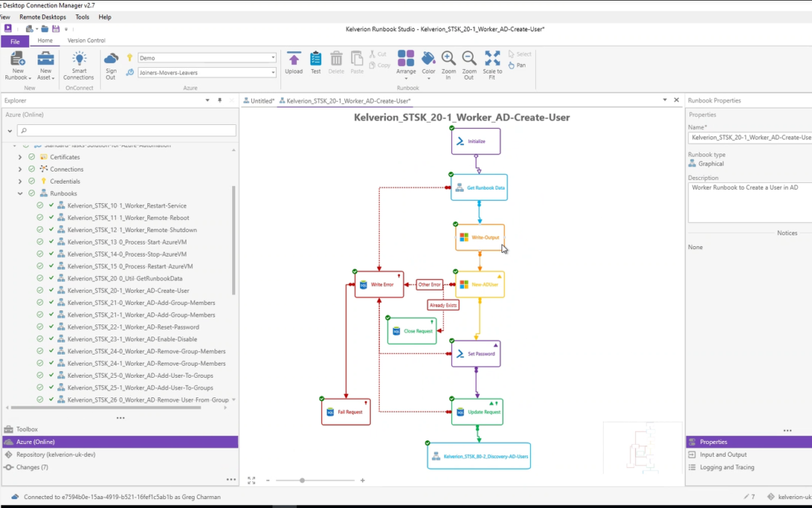Screen dimensions: 812x508
Task: Adjust the canvas zoom slider
Action: pos(302,480)
